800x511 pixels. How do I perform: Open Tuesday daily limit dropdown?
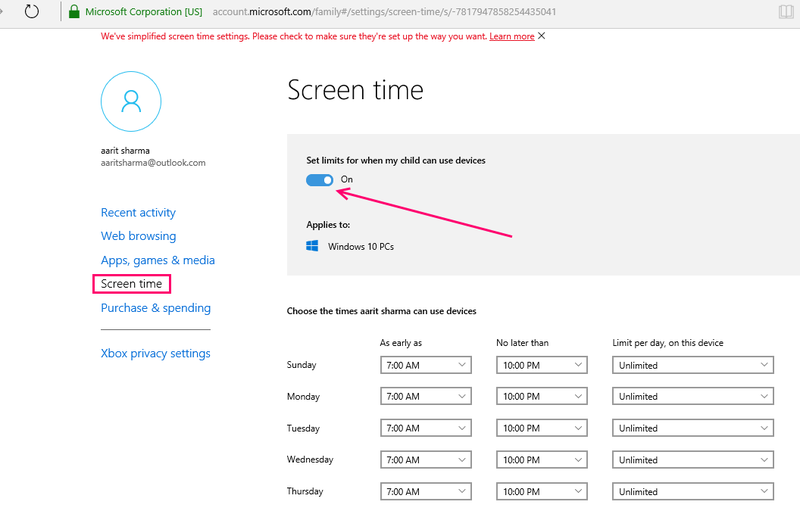(693, 428)
